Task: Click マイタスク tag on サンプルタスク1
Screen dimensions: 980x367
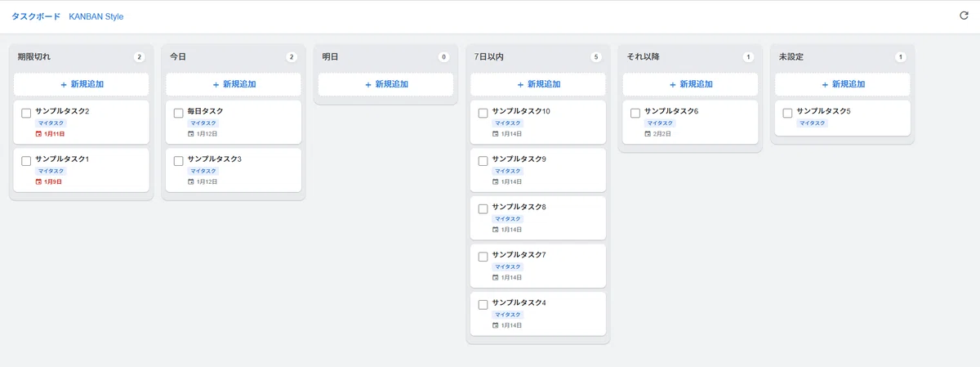Action: click(x=51, y=171)
